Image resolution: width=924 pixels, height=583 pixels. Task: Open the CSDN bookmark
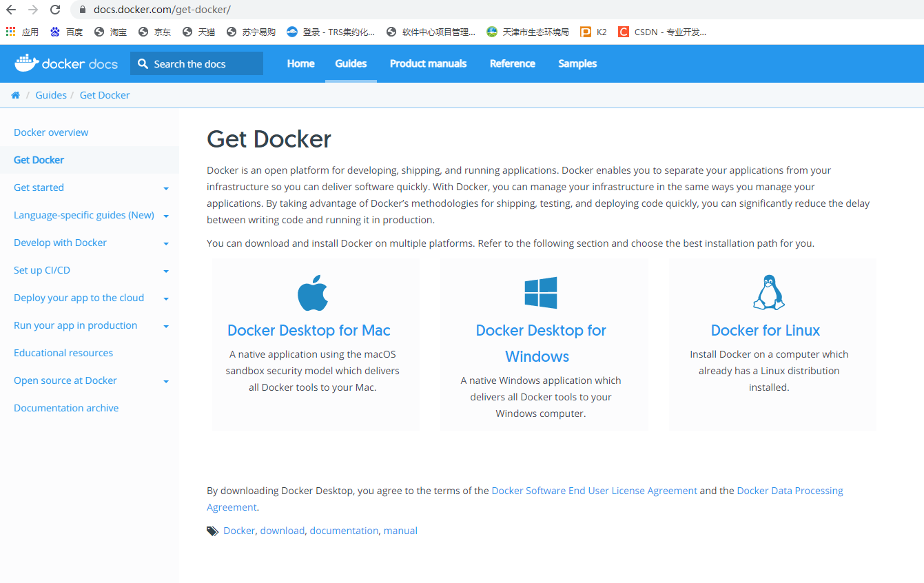662,32
